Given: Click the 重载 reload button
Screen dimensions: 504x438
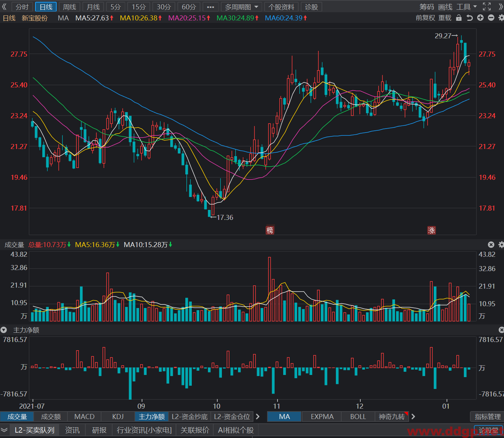Looking at the screenshot, I should (445, 18).
